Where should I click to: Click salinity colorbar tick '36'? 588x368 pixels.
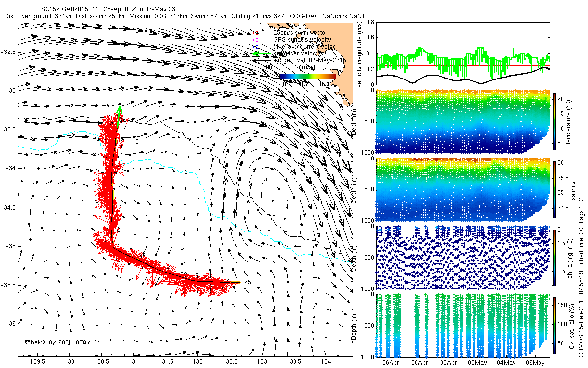561,163
